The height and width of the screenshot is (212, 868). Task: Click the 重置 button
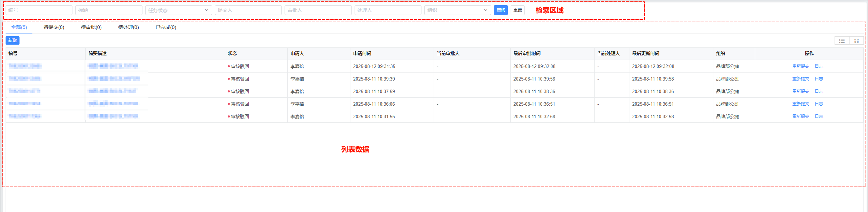[x=517, y=10]
